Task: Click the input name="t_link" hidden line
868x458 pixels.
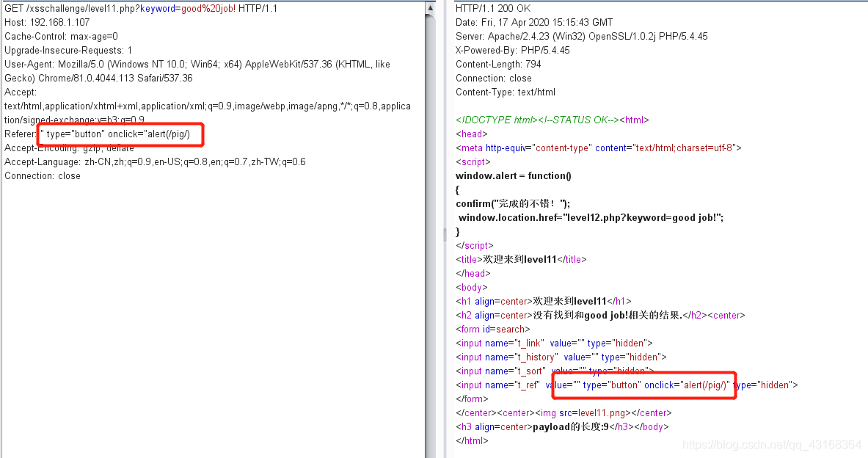Action: pos(554,343)
